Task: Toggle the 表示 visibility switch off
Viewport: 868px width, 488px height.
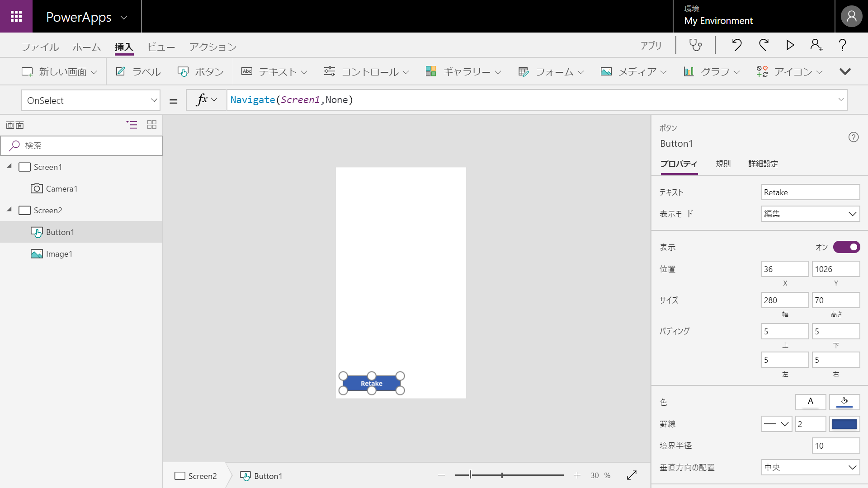Action: [x=846, y=247]
